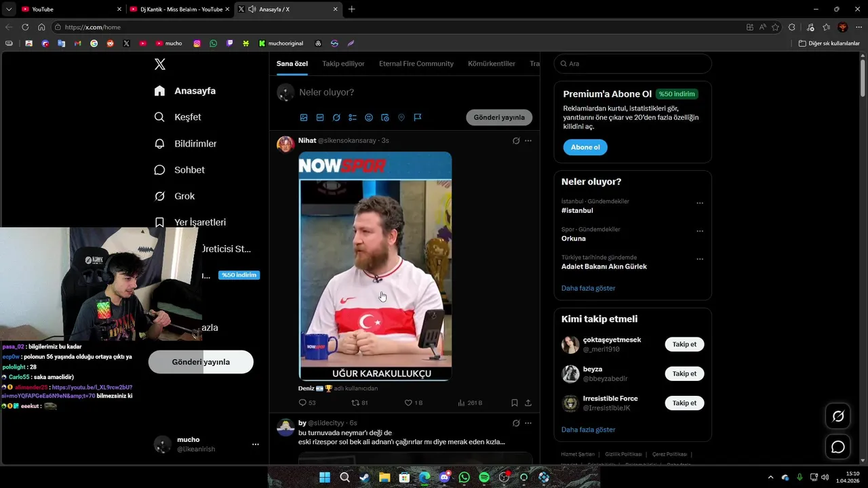Add this page to favorites star
868x488 pixels.
click(776, 27)
